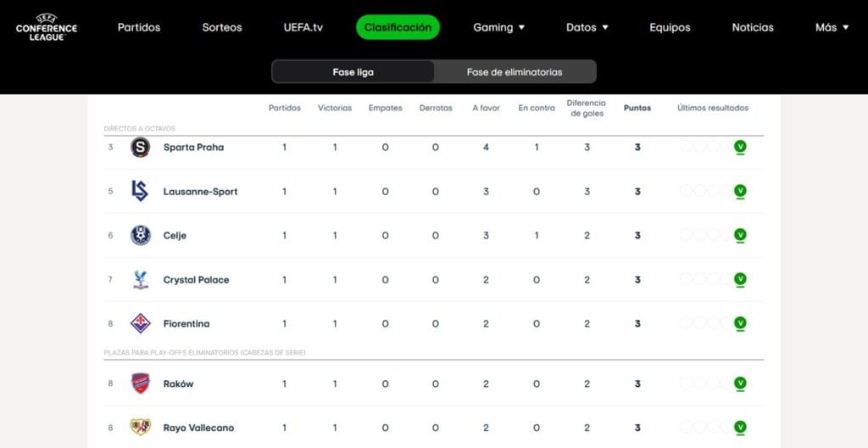
Task: Click the A favor column header
Action: pyautogui.click(x=486, y=108)
